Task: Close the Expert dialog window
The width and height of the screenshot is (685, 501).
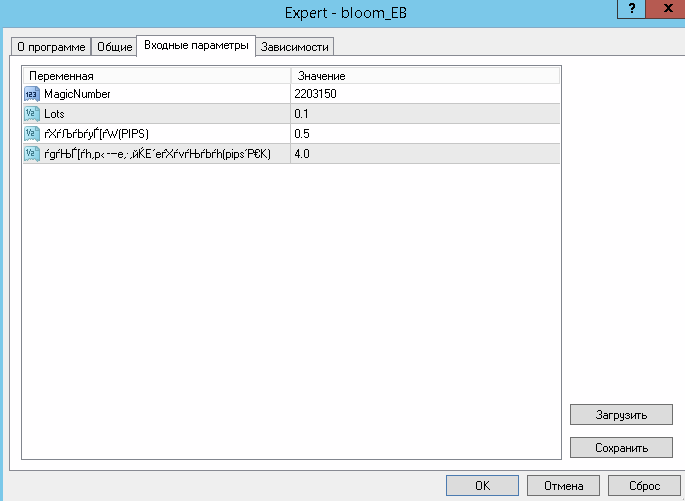Action: click(665, 9)
